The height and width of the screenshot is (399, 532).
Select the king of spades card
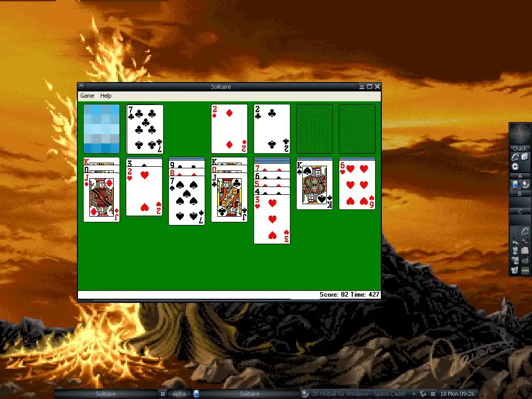coord(314,185)
